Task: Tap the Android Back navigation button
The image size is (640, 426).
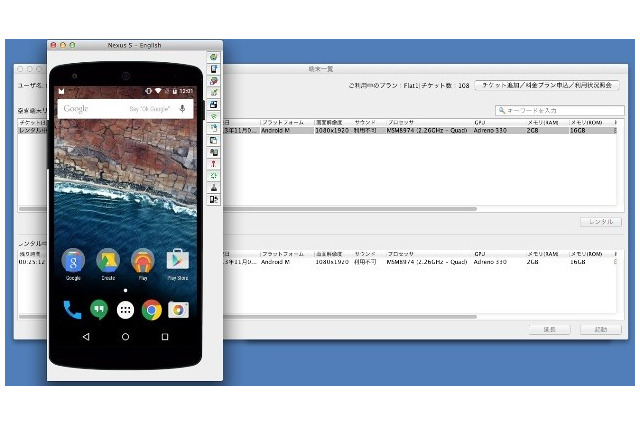Action: [86, 337]
